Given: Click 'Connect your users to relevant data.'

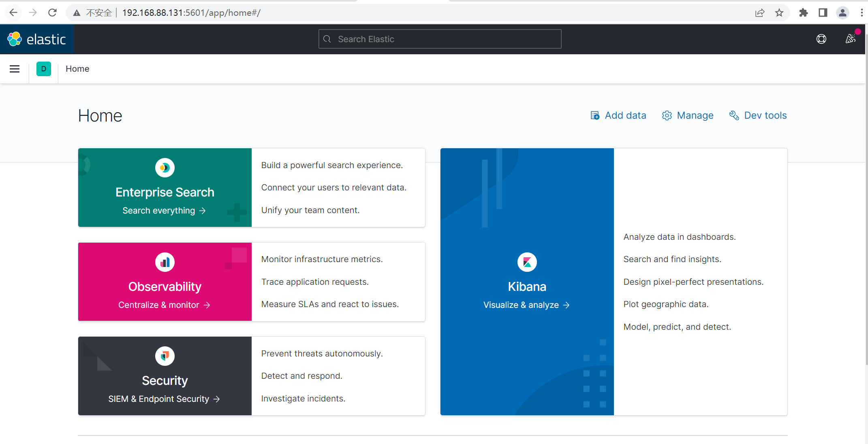Looking at the screenshot, I should [x=334, y=188].
